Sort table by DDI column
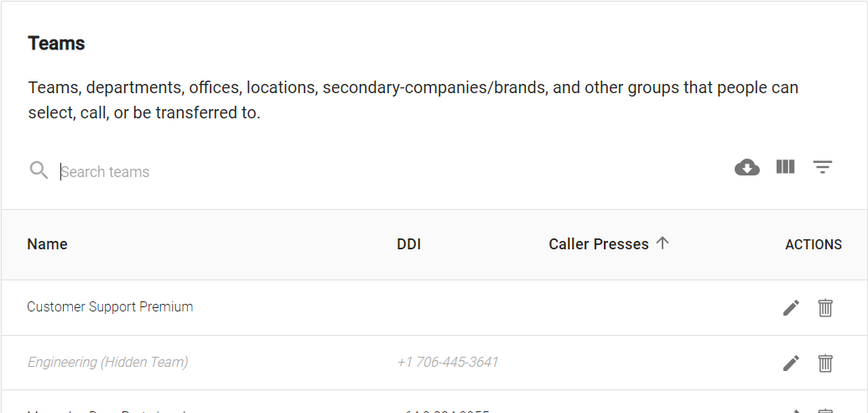Screen dimensions: 868x413 [408, 244]
